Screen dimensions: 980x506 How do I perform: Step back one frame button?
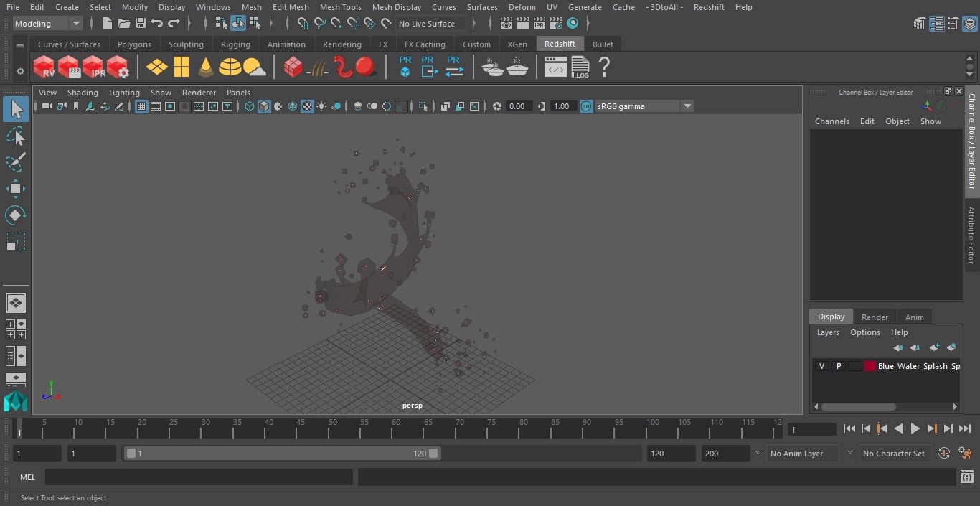[866, 428]
